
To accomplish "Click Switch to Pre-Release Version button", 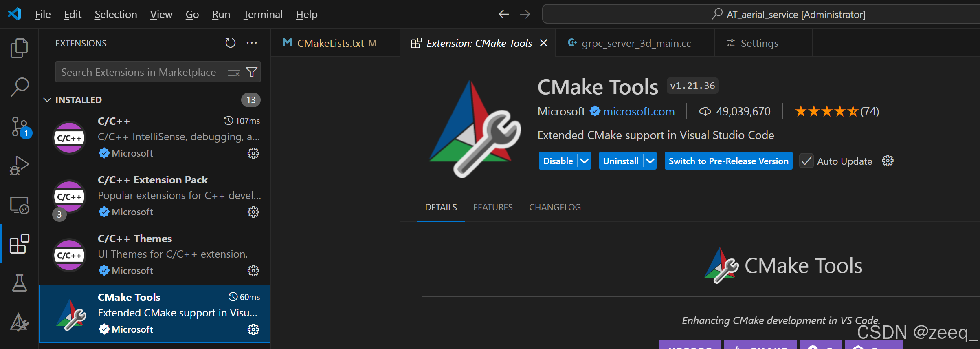I will 728,161.
